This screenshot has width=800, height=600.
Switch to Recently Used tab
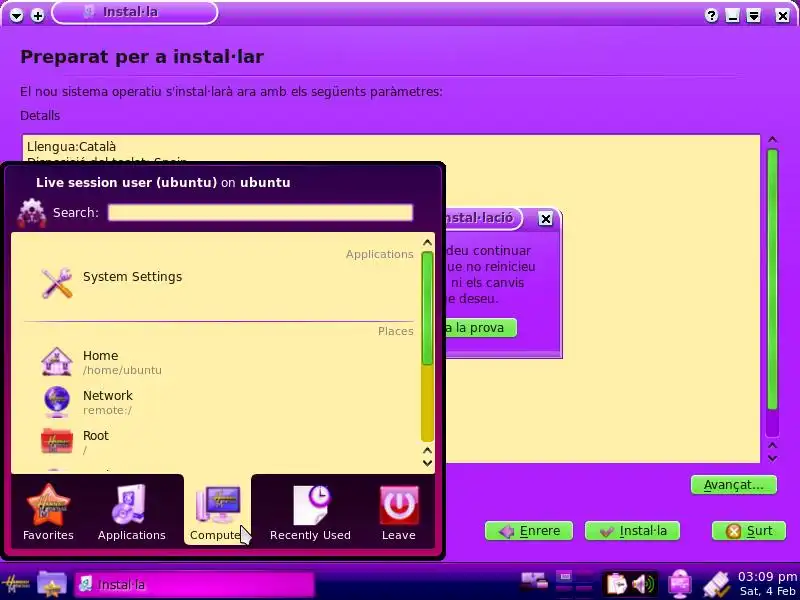click(310, 512)
